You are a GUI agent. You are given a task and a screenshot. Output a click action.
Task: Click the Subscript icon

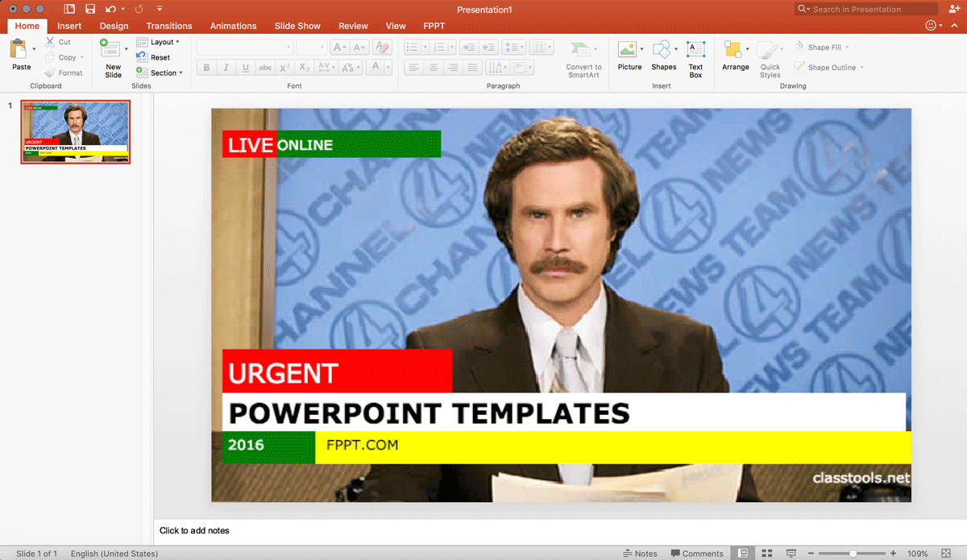point(305,68)
